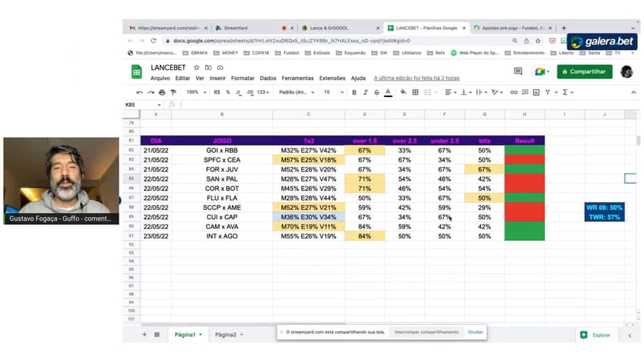Expand the Padrão font family dropdown
Screen dimensions: 644x362
296,92
